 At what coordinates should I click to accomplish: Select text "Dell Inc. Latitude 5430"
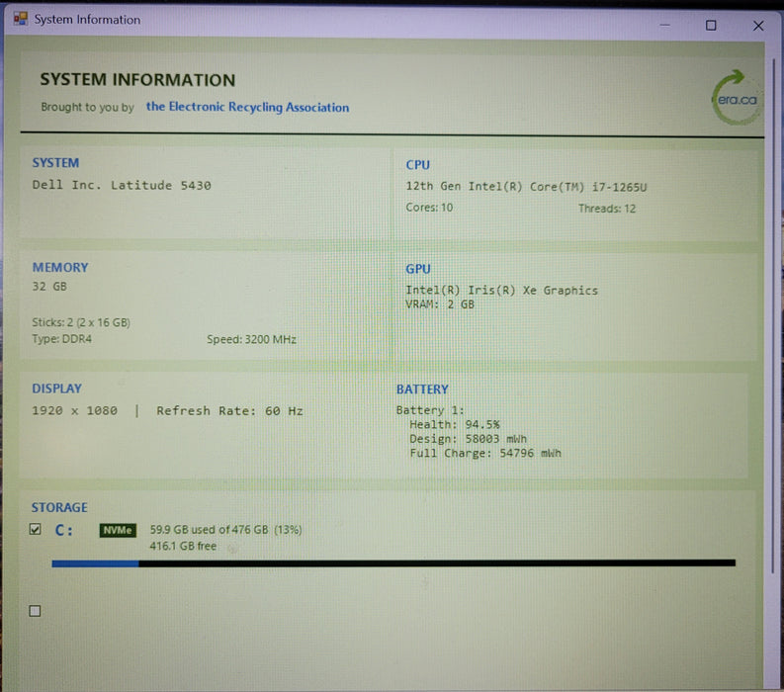point(122,185)
